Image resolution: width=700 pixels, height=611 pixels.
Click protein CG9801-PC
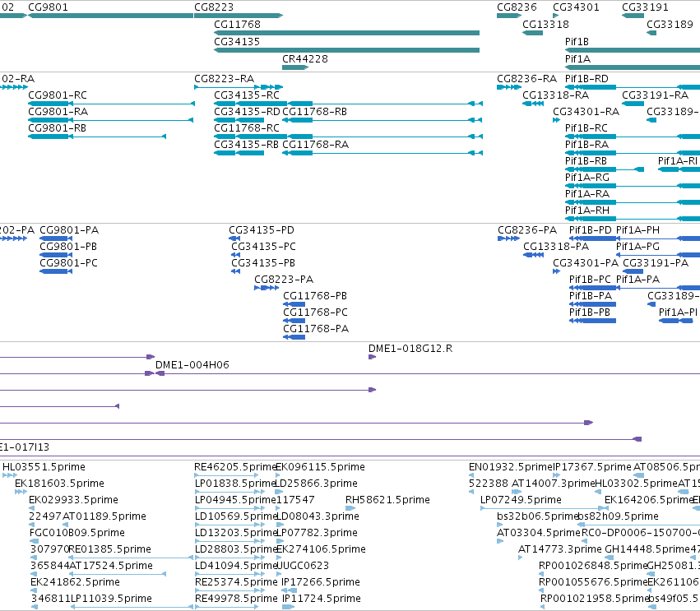(68, 264)
